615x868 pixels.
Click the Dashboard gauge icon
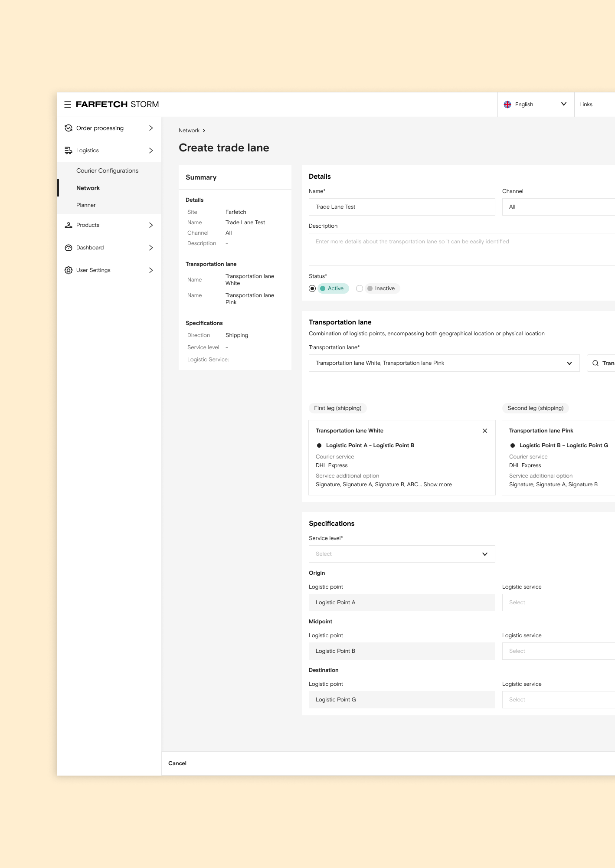point(69,248)
